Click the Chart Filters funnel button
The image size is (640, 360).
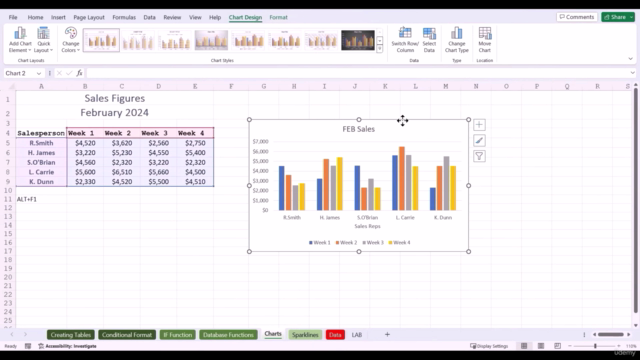[479, 156]
